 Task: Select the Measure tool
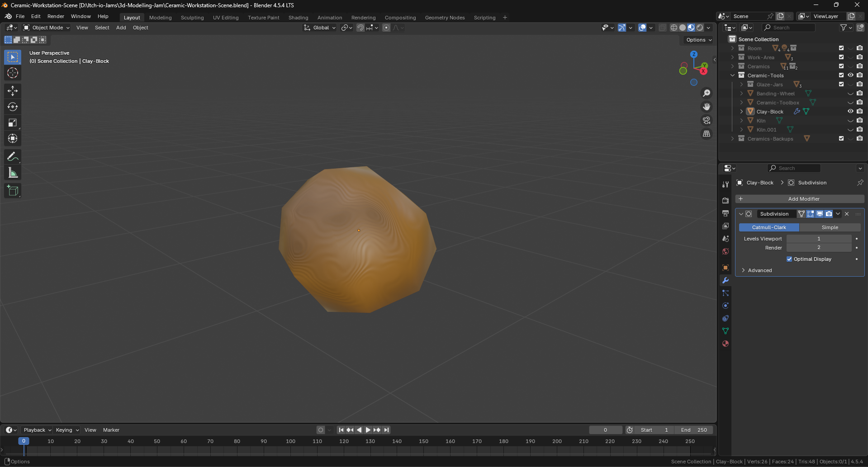coord(13,173)
